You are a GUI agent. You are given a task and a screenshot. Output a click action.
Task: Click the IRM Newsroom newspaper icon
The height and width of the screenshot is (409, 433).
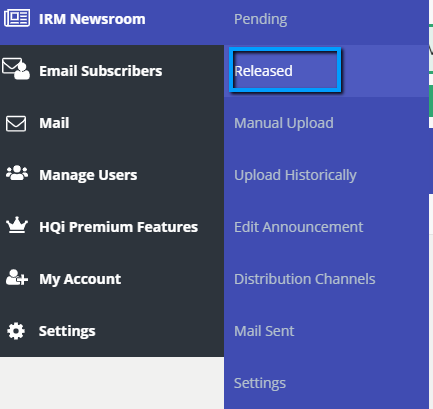[17, 18]
